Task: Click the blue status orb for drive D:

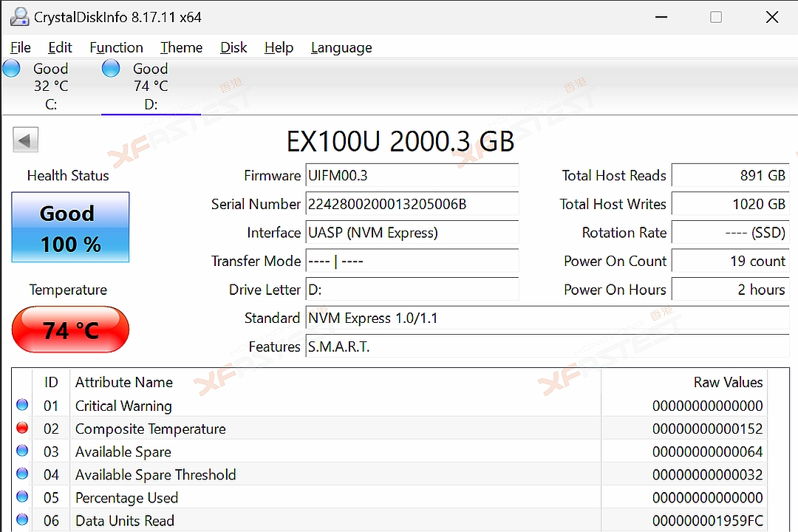Action: click(x=110, y=68)
